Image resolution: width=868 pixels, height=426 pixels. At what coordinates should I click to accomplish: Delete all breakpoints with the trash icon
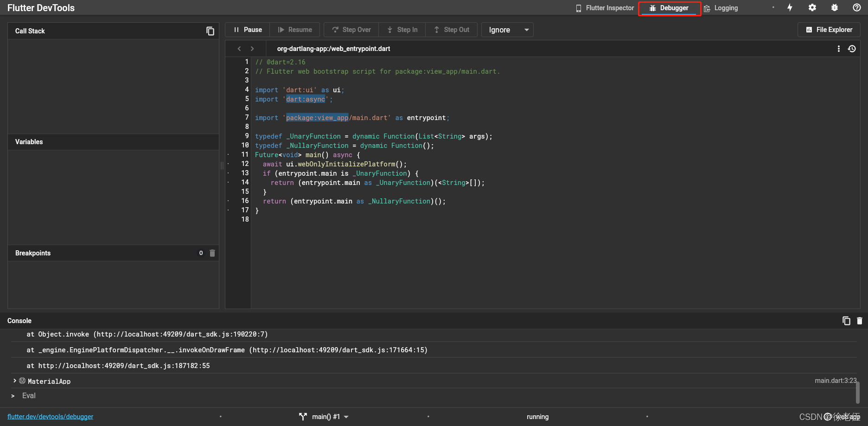pos(212,253)
